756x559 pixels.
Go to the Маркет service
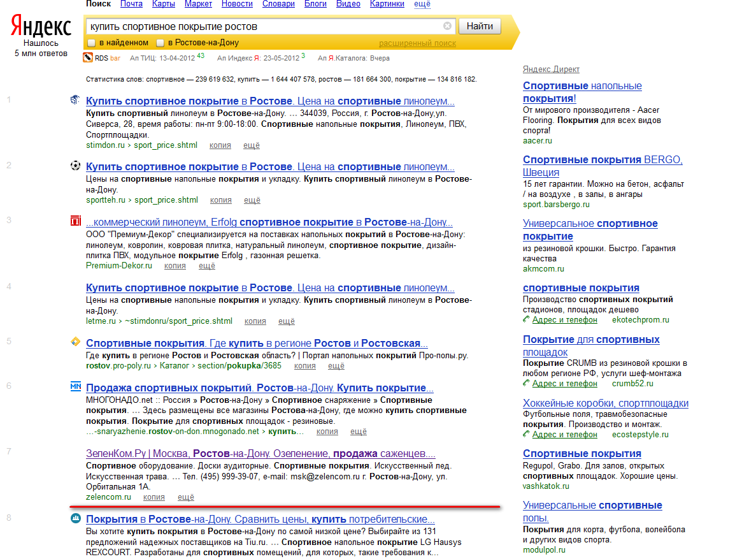198,4
